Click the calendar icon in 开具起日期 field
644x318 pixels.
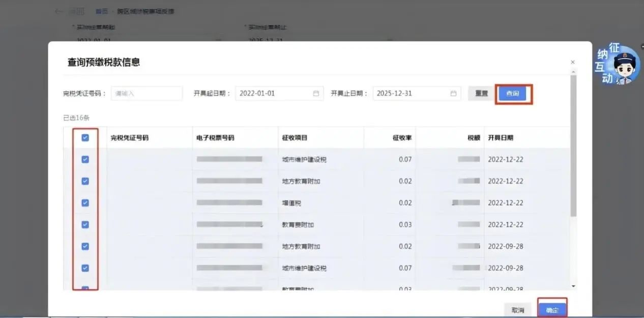(316, 94)
